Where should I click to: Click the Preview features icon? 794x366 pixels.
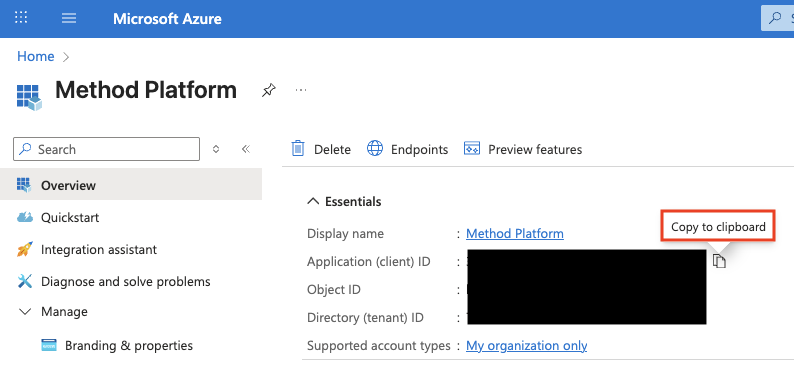[x=471, y=149]
